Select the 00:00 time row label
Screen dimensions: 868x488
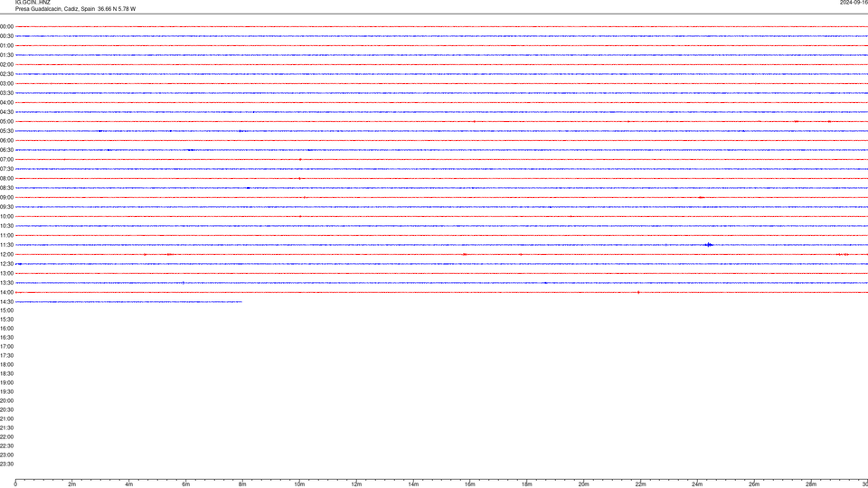[6, 26]
